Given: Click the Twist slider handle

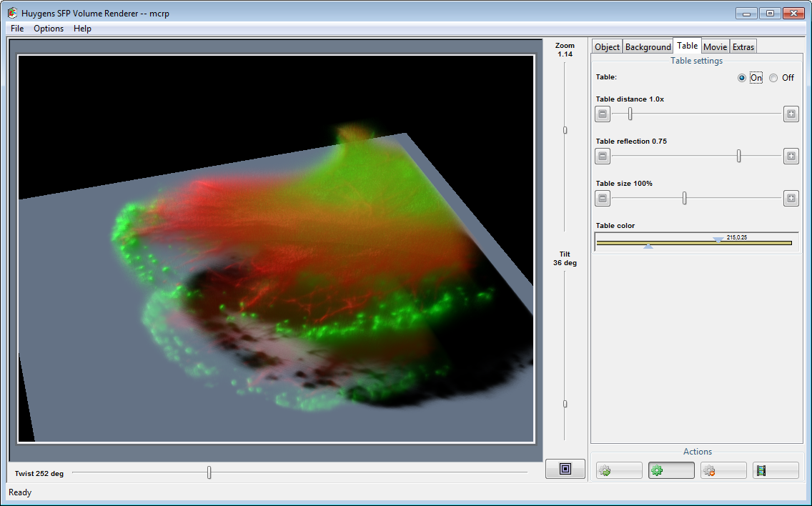Looking at the screenshot, I should tap(209, 472).
